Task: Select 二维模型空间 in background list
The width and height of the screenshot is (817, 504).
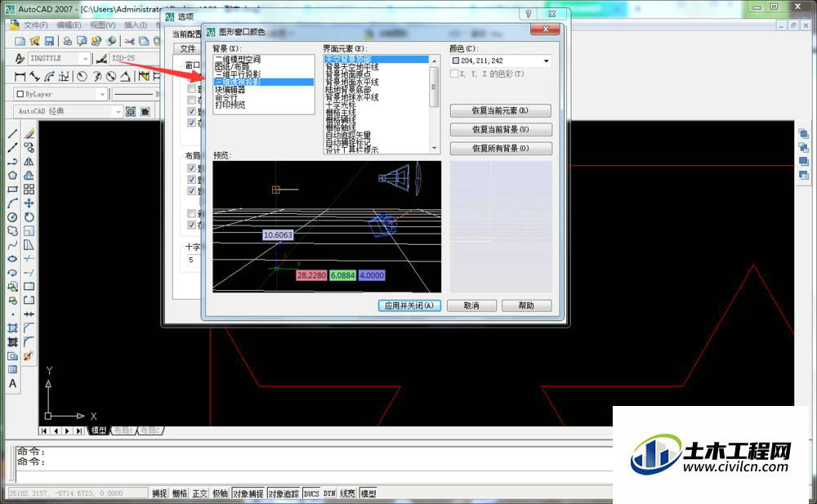Action: (238, 60)
